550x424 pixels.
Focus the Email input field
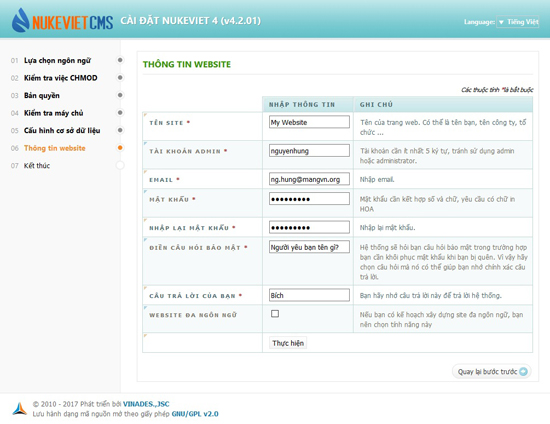point(309,179)
